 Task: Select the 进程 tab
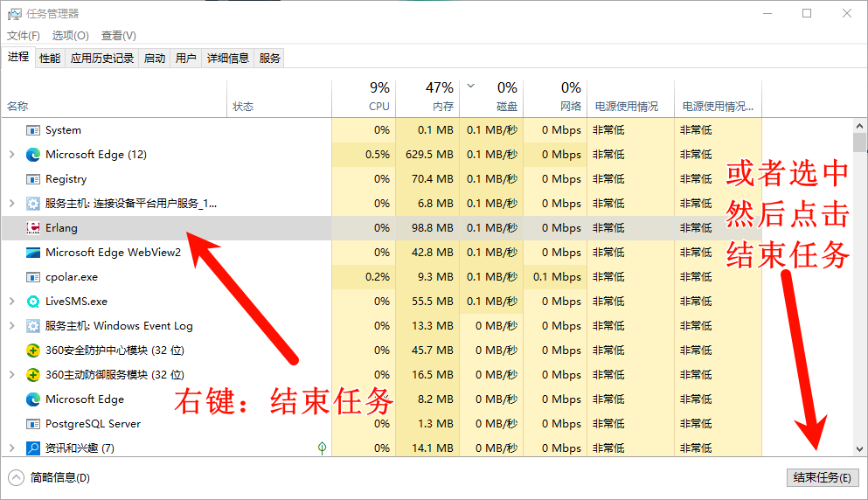18,57
